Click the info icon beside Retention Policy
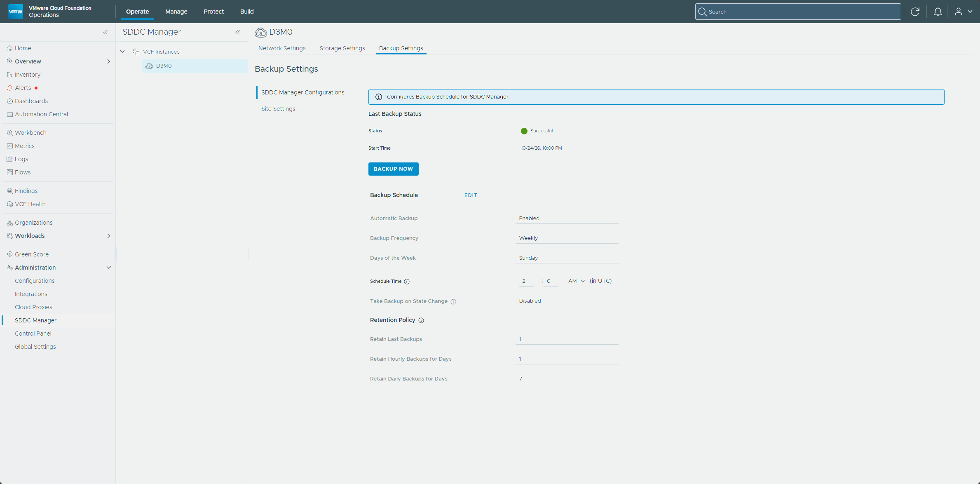 point(421,320)
